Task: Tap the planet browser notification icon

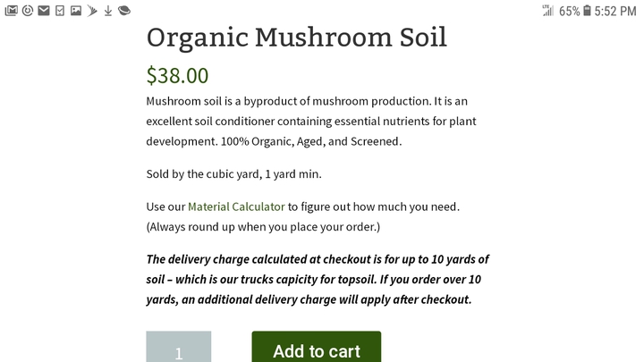Action: click(124, 11)
